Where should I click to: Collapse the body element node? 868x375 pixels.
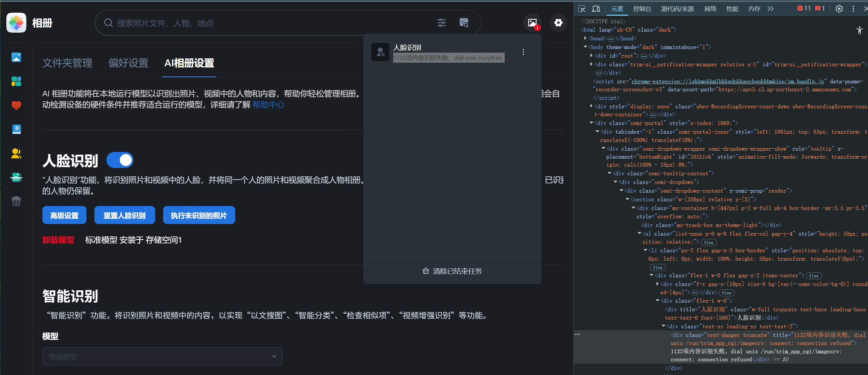[586, 47]
